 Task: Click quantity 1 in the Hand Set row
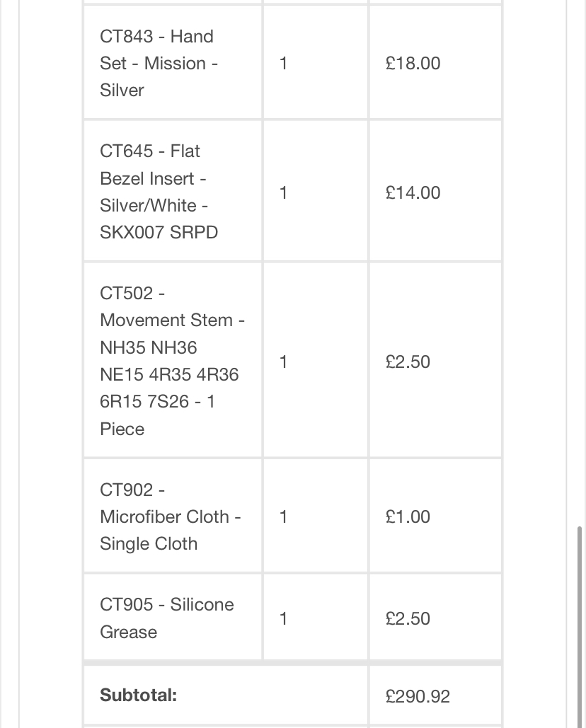coord(283,63)
